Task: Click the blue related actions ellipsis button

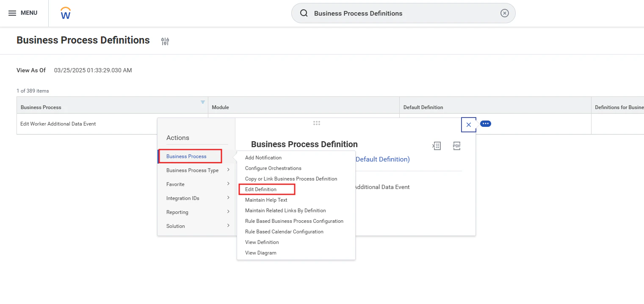Action: (x=486, y=123)
